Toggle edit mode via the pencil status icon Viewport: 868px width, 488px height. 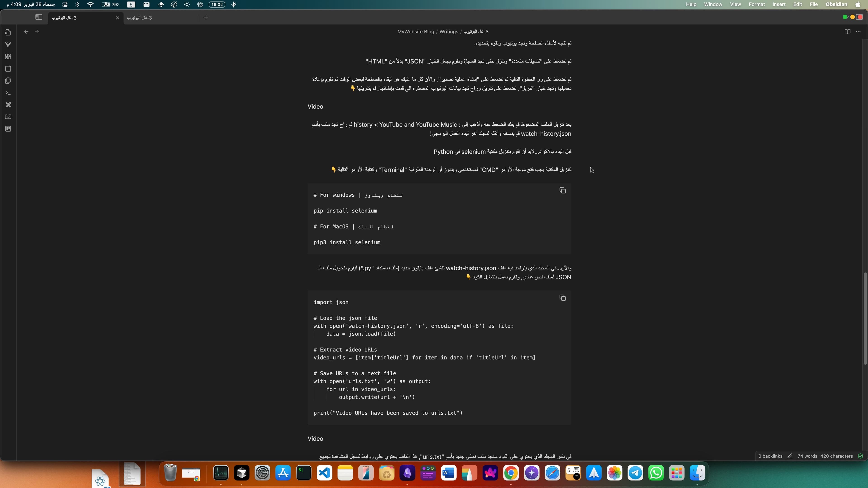790,456
